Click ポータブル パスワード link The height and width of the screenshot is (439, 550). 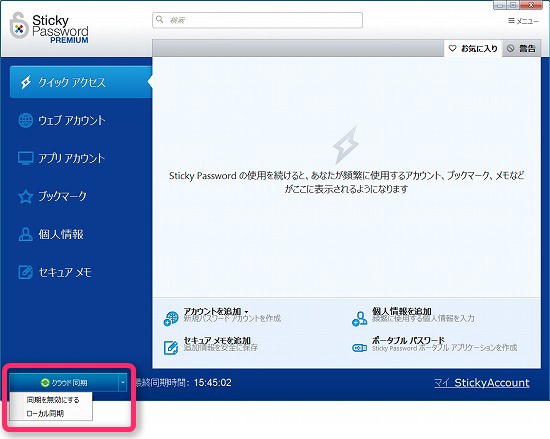408,340
